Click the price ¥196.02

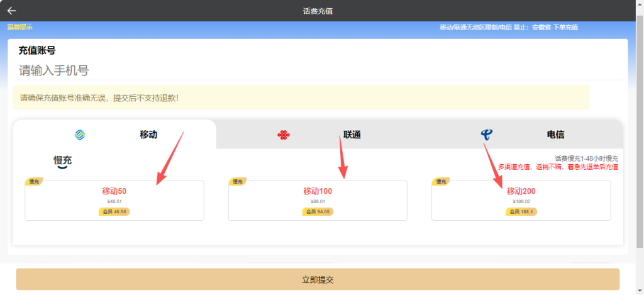[521, 201]
